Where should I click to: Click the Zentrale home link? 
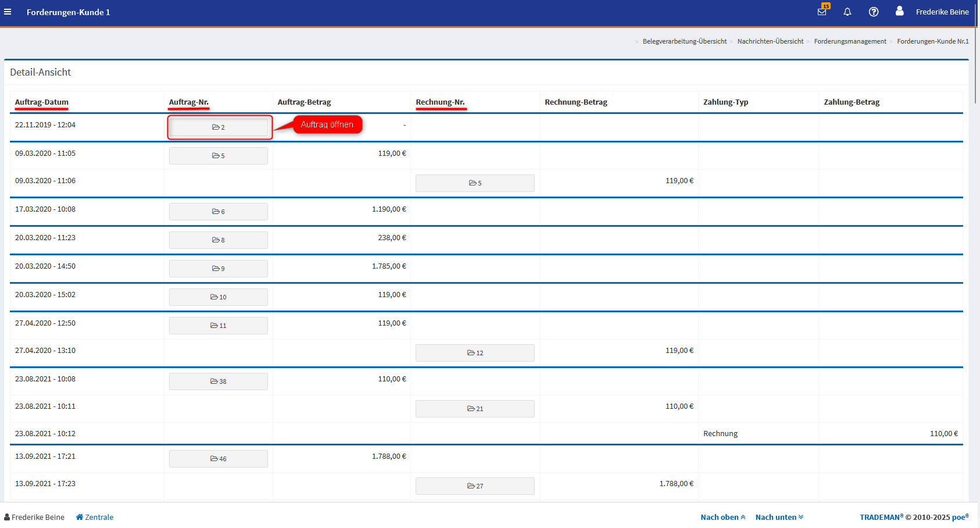tap(95, 518)
